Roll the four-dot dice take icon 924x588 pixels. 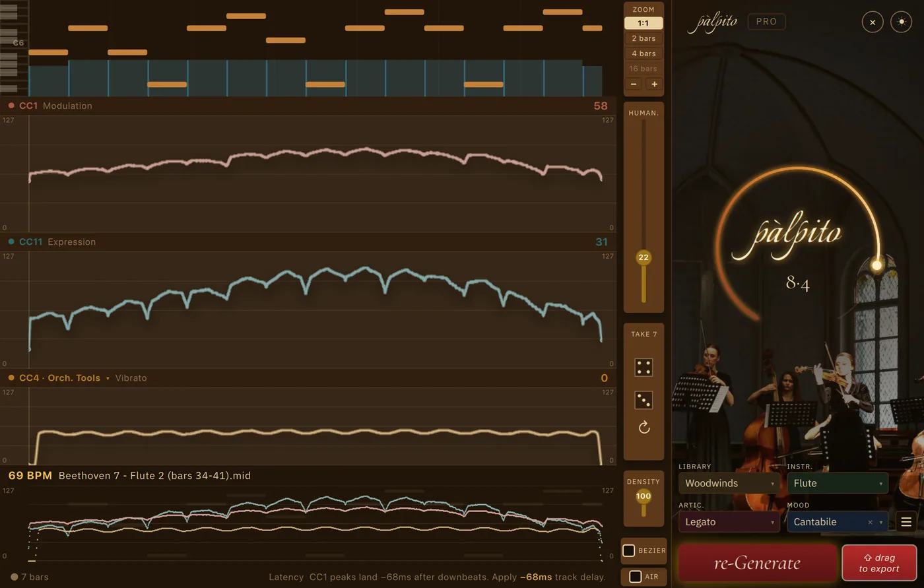tap(643, 368)
